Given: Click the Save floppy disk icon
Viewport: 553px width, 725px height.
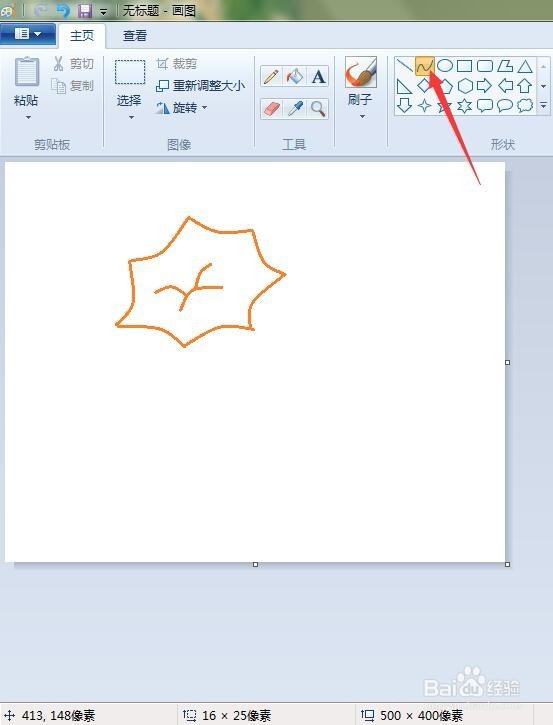Looking at the screenshot, I should (x=84, y=10).
